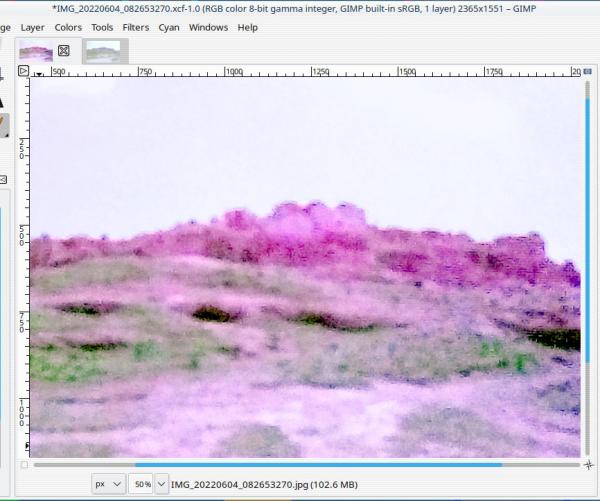Viewport: 600px width, 501px height.
Task: Open the Filters menu
Action: pyautogui.click(x=136, y=28)
